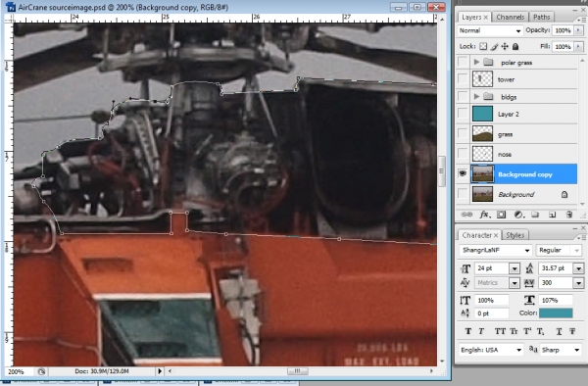Click the Photoshop document icon in title bar

pos(11,7)
